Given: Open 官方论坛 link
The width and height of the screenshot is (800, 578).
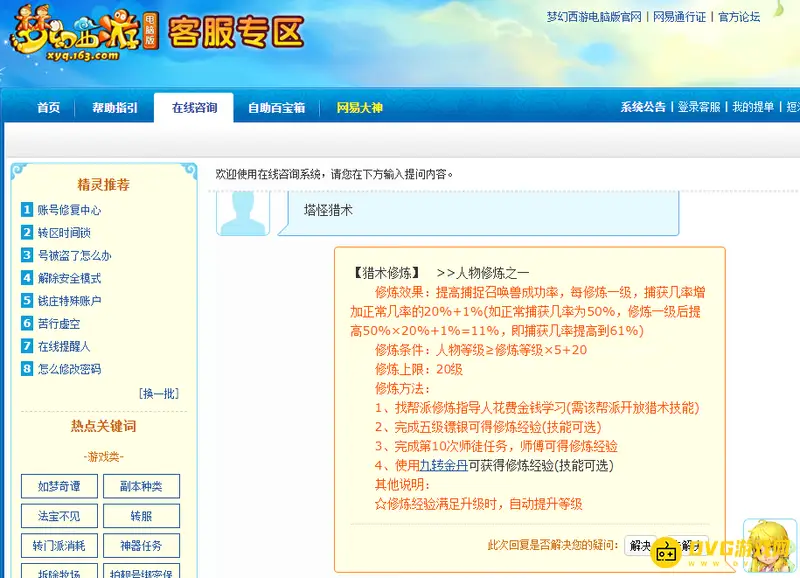Looking at the screenshot, I should tap(739, 17).
